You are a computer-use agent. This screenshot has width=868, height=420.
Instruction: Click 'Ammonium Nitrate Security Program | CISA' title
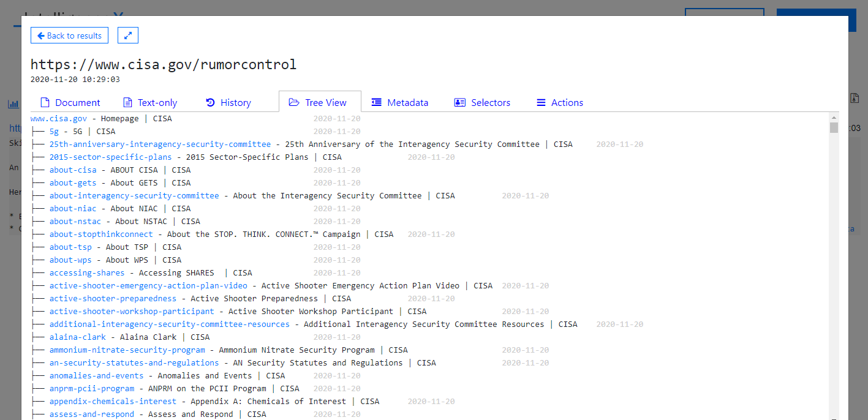pos(314,350)
